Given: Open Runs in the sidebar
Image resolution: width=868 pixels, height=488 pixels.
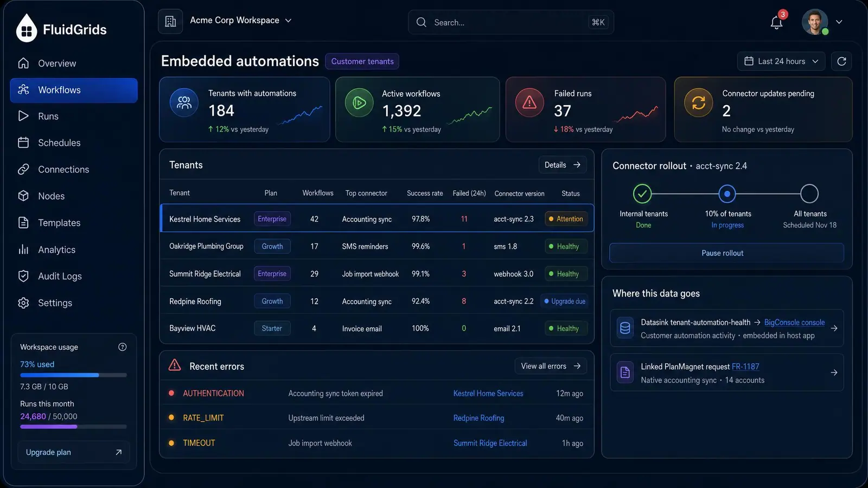Looking at the screenshot, I should point(73,117).
